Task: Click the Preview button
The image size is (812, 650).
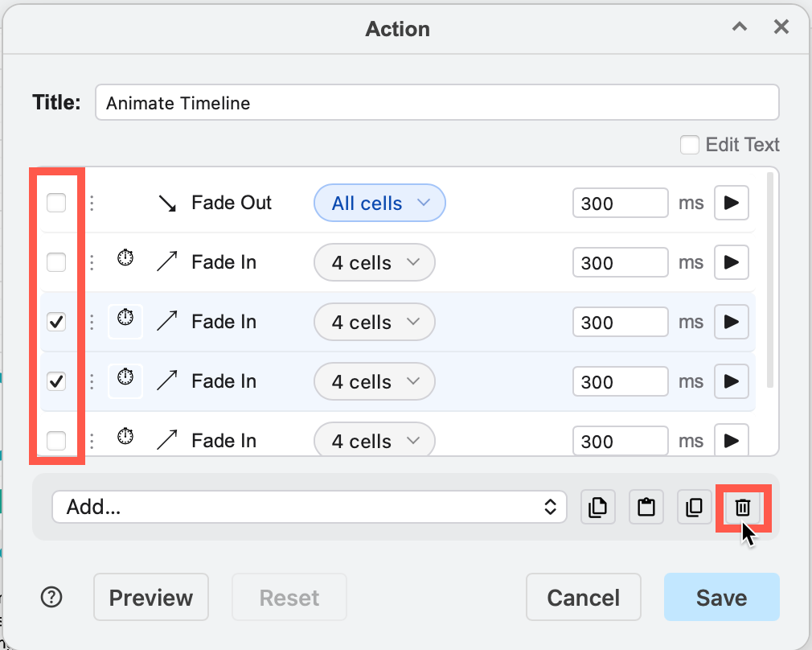Action: point(151,597)
